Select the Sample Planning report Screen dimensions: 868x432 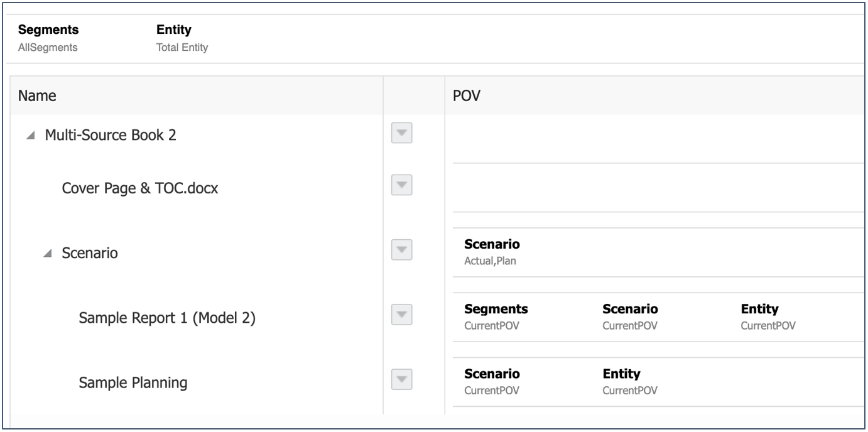tap(133, 383)
